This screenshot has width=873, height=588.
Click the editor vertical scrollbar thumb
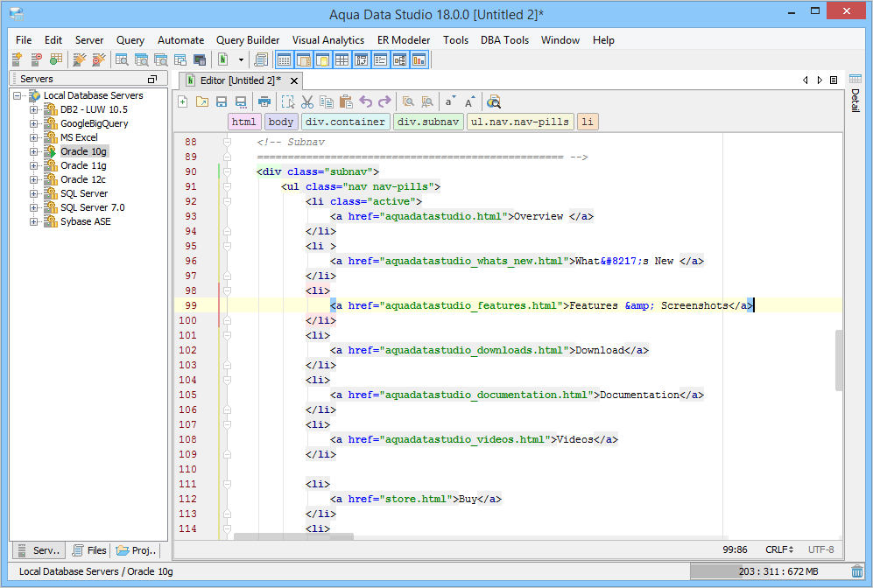tap(839, 360)
